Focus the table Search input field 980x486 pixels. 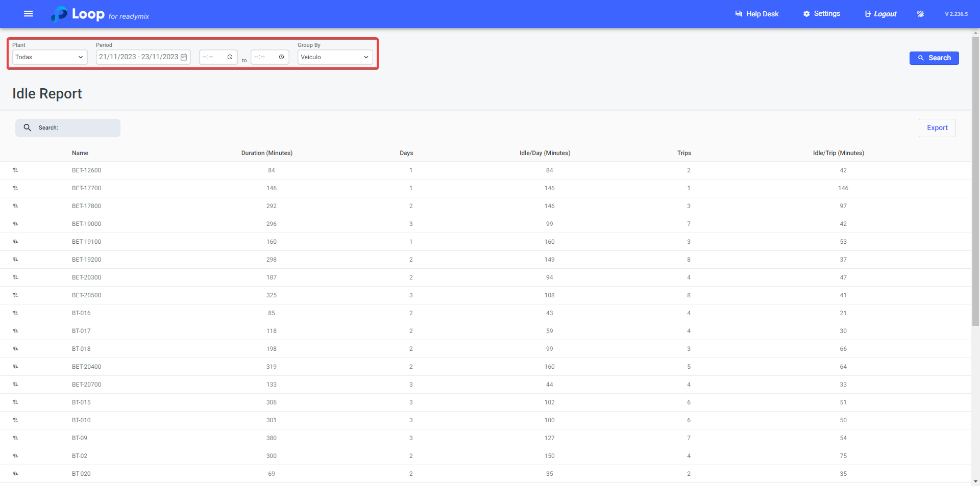coord(77,128)
